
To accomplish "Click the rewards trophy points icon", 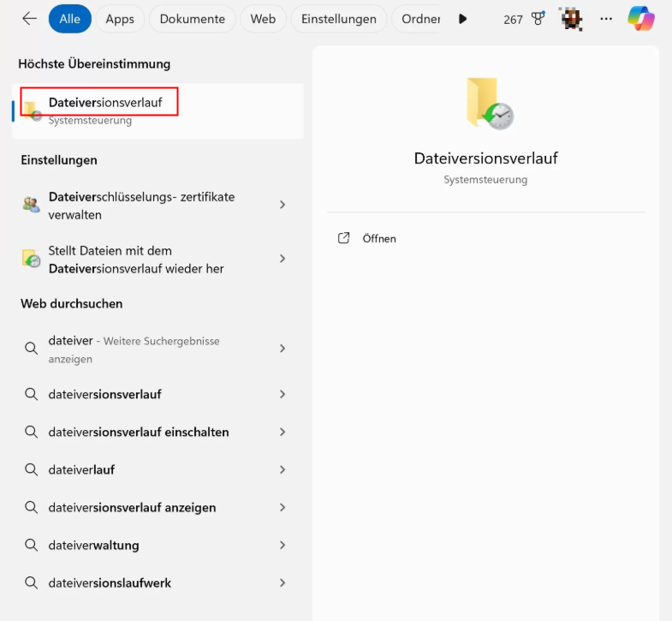I will coord(538,19).
